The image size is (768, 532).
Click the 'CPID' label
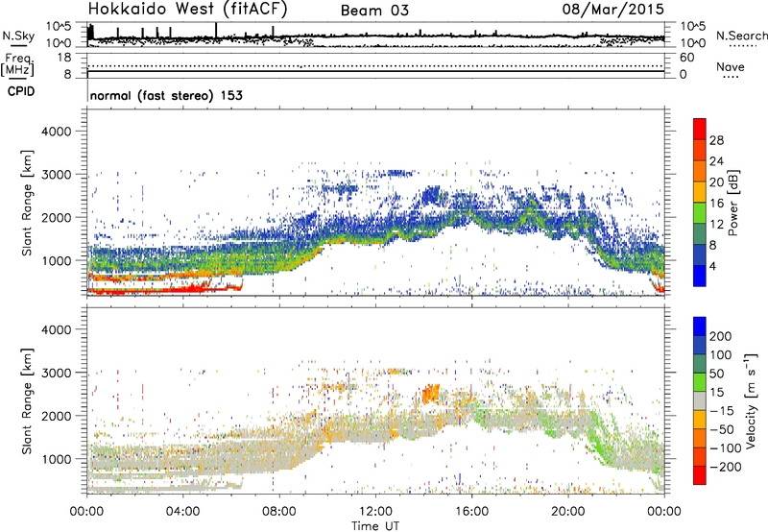click(x=21, y=91)
